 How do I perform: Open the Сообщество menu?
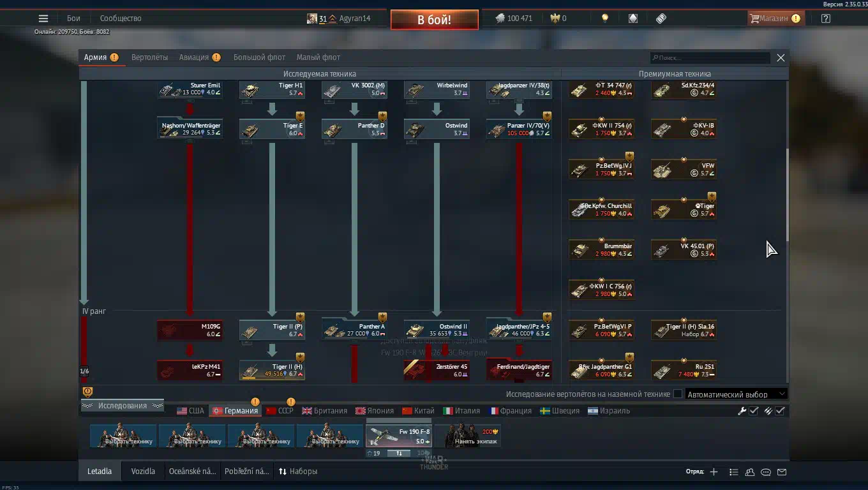[x=121, y=19]
